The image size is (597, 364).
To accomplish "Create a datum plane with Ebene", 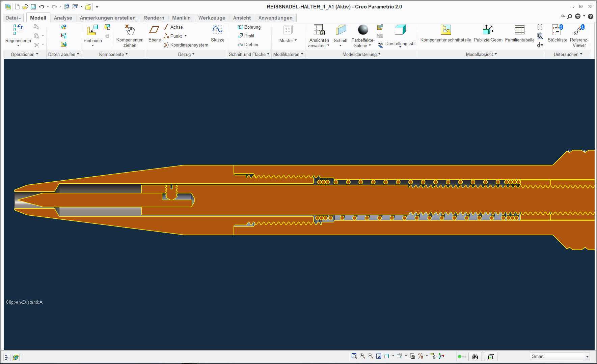I will pyautogui.click(x=154, y=30).
